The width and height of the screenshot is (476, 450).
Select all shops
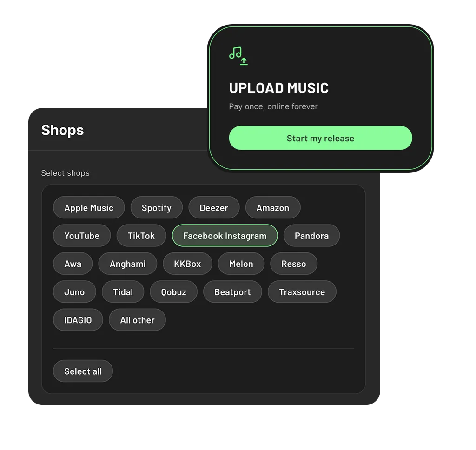coord(83,371)
